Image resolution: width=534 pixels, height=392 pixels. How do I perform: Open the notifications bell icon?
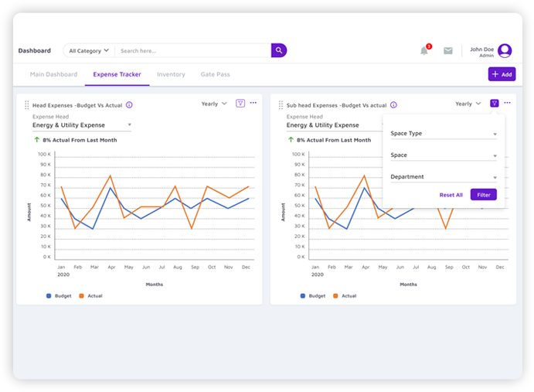pos(424,51)
